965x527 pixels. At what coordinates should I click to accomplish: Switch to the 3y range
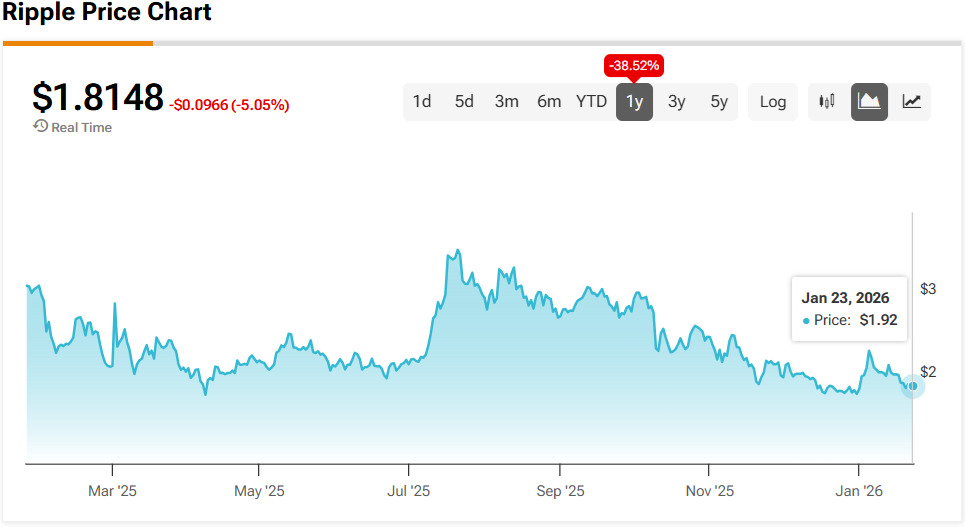tap(677, 102)
